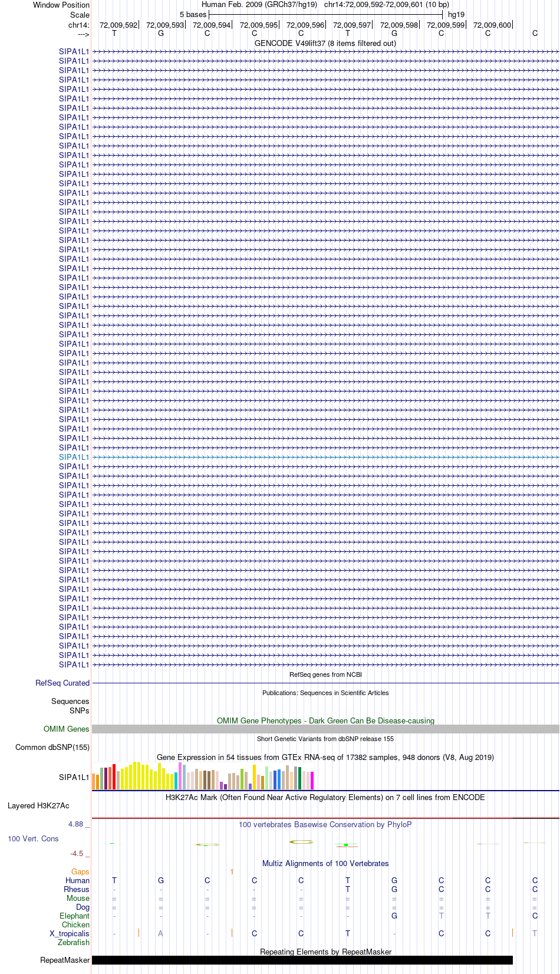Click the '4.88' PhyloP upper scale value
560x974 pixels.
[75, 824]
